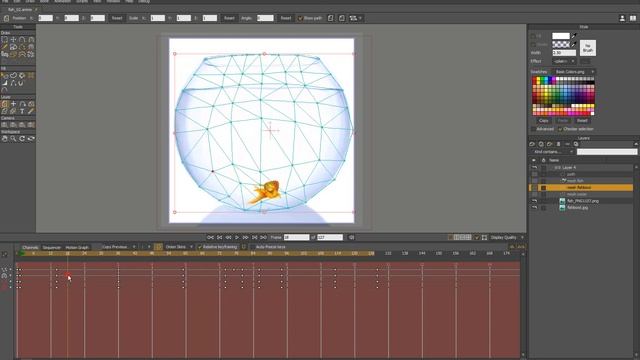
Task: Click the Reset button under swatches
Action: [x=582, y=121]
